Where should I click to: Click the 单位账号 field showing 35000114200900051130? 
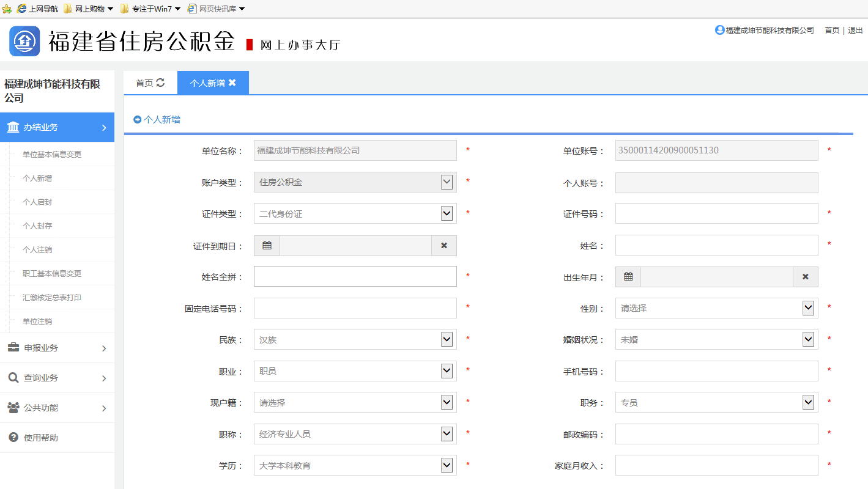(x=716, y=150)
